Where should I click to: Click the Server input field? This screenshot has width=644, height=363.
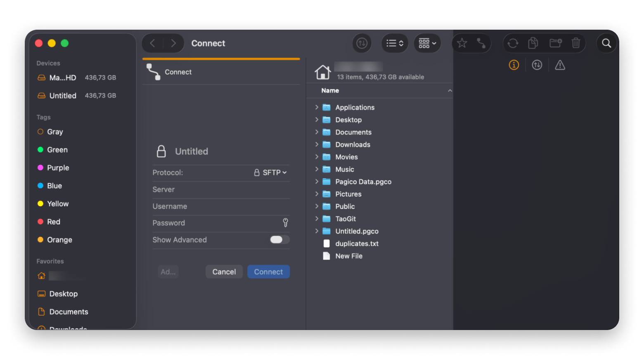[x=221, y=190]
